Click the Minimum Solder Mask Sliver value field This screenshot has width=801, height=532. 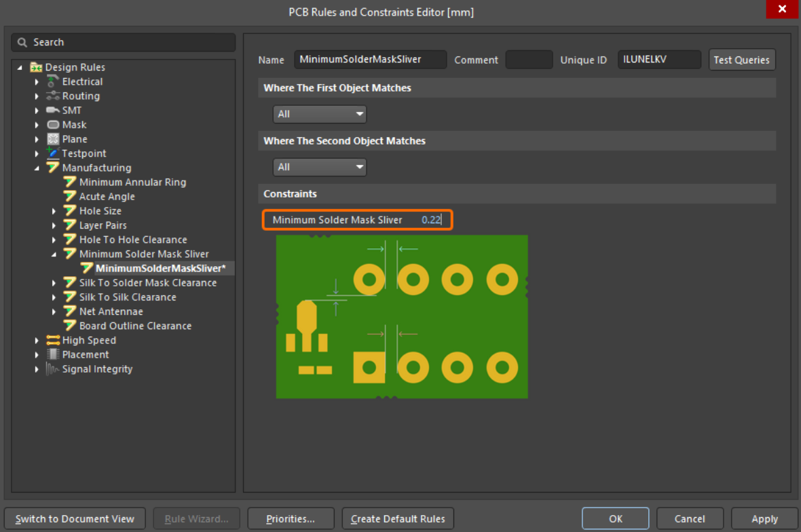pos(431,220)
